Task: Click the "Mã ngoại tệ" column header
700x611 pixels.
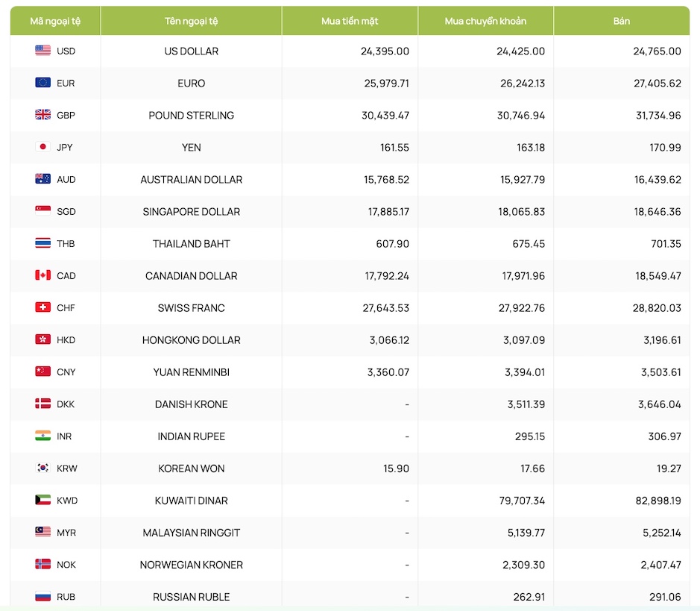Action: pos(55,21)
